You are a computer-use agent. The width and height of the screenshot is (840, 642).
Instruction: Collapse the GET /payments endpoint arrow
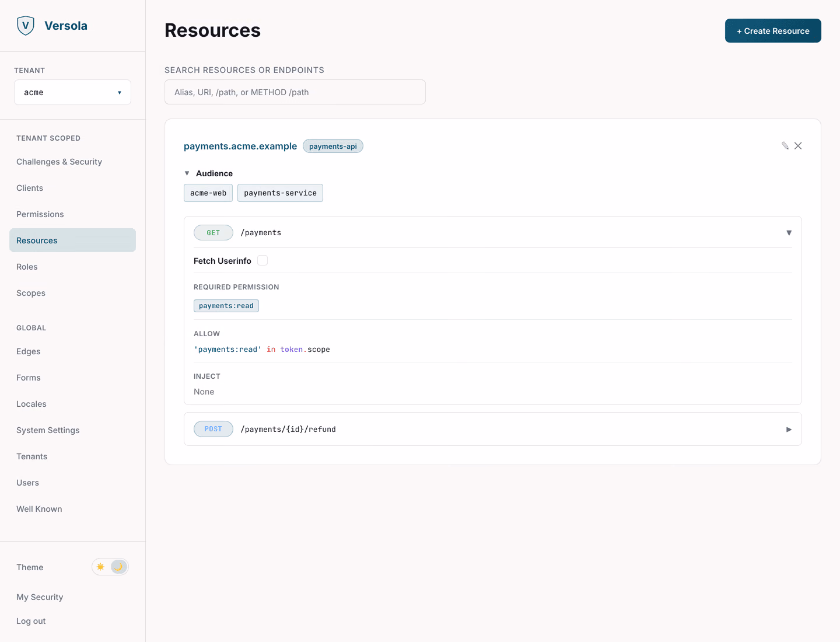click(x=789, y=232)
